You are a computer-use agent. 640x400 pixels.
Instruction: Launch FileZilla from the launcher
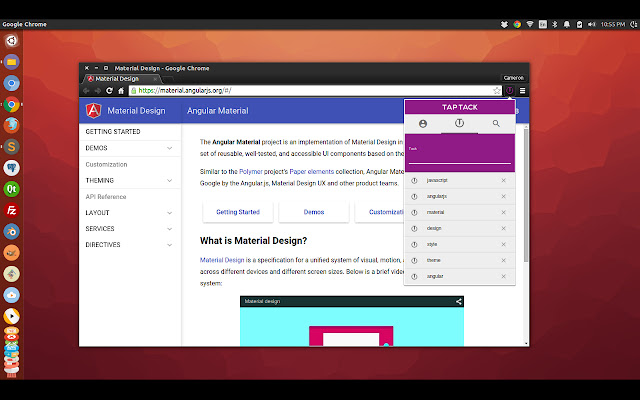(x=11, y=210)
